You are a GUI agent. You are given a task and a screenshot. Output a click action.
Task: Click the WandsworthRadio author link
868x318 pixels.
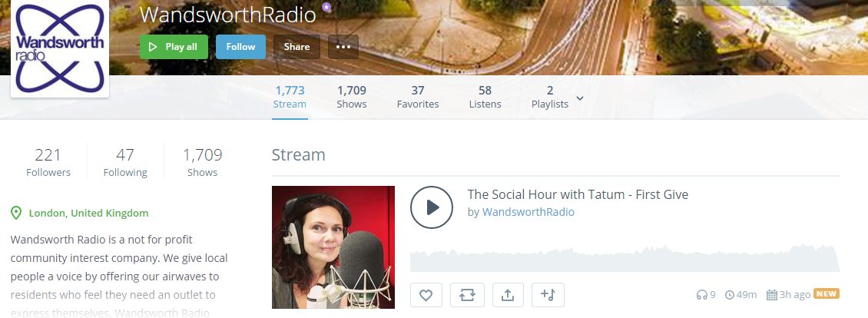(528, 212)
